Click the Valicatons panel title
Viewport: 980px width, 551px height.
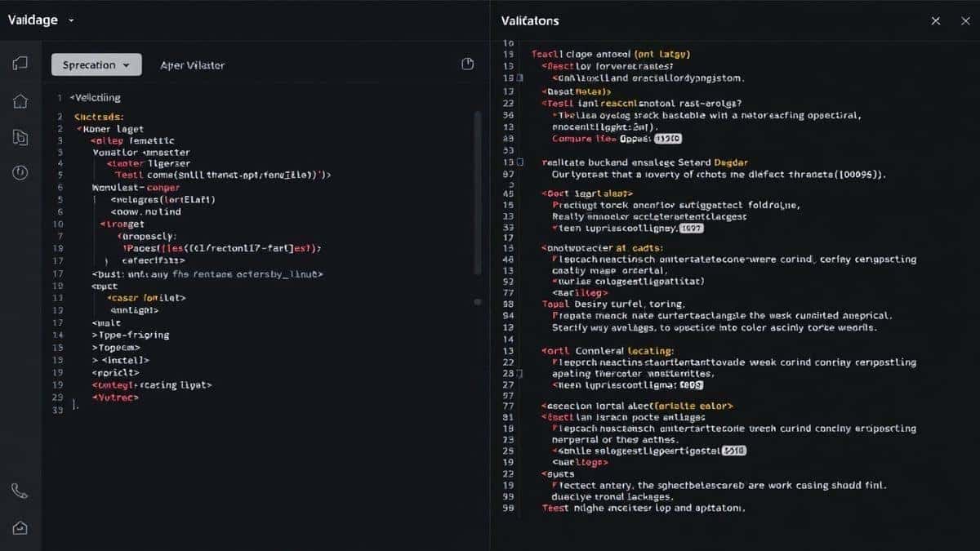pos(530,20)
